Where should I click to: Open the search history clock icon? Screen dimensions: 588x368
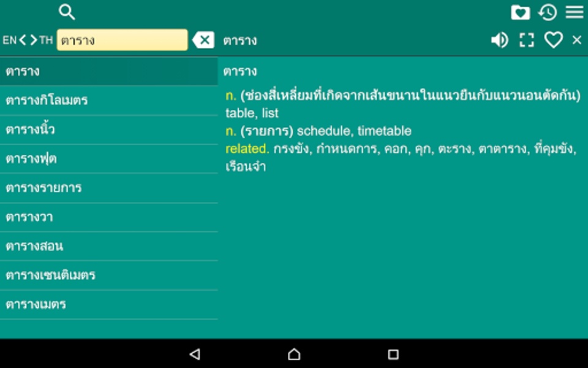(548, 12)
